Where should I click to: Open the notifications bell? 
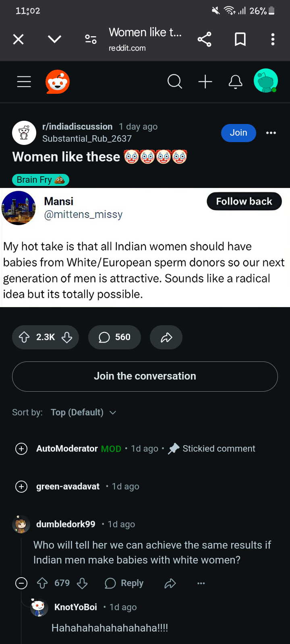(x=236, y=81)
